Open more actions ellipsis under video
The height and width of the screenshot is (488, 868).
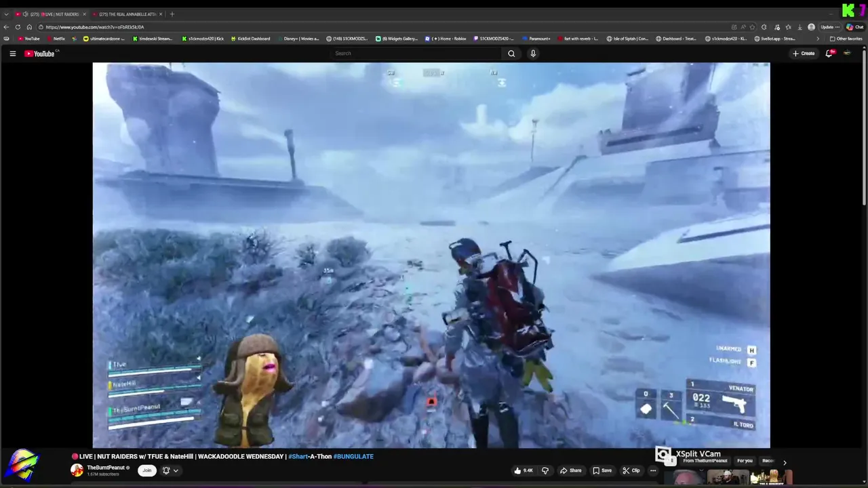[653, 470]
